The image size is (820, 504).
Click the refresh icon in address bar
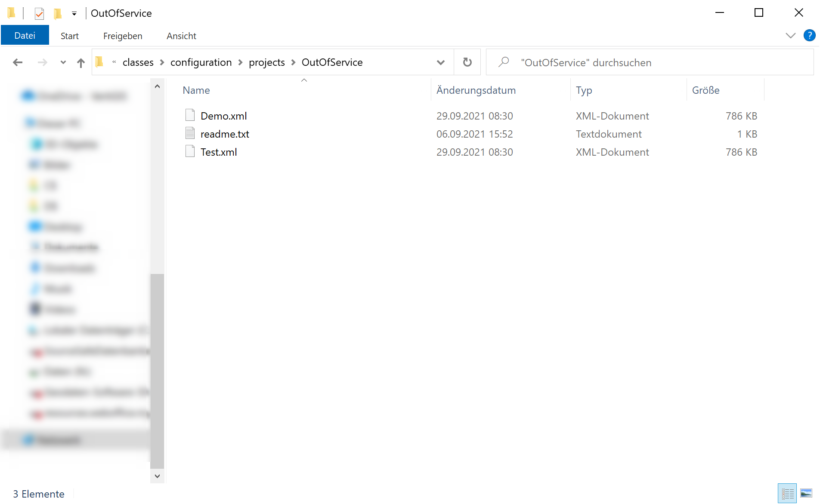pyautogui.click(x=467, y=62)
